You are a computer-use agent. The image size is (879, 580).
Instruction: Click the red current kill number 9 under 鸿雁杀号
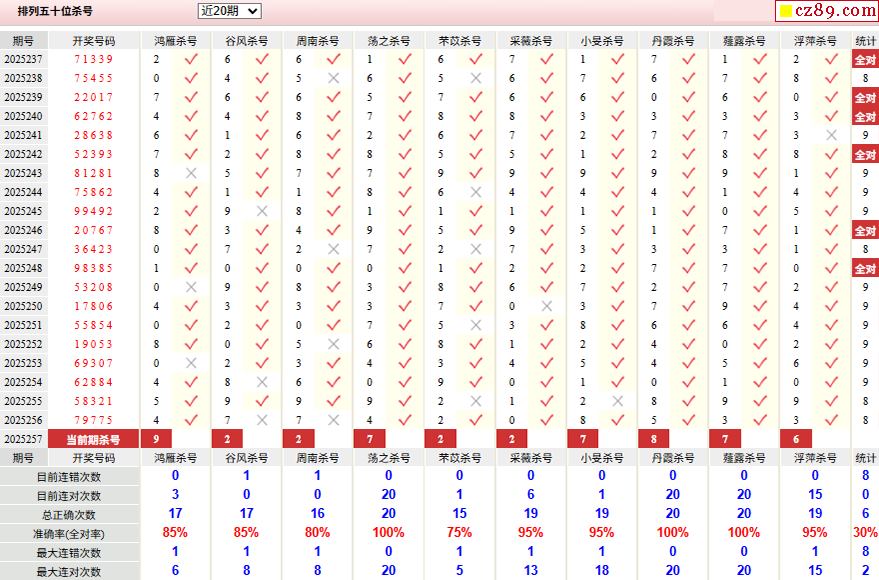coord(156,439)
